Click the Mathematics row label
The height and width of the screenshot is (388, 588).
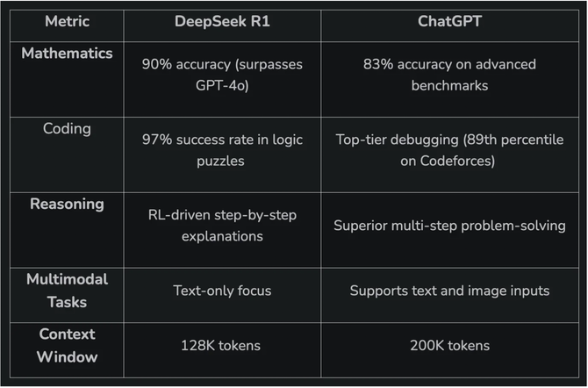[x=67, y=54]
